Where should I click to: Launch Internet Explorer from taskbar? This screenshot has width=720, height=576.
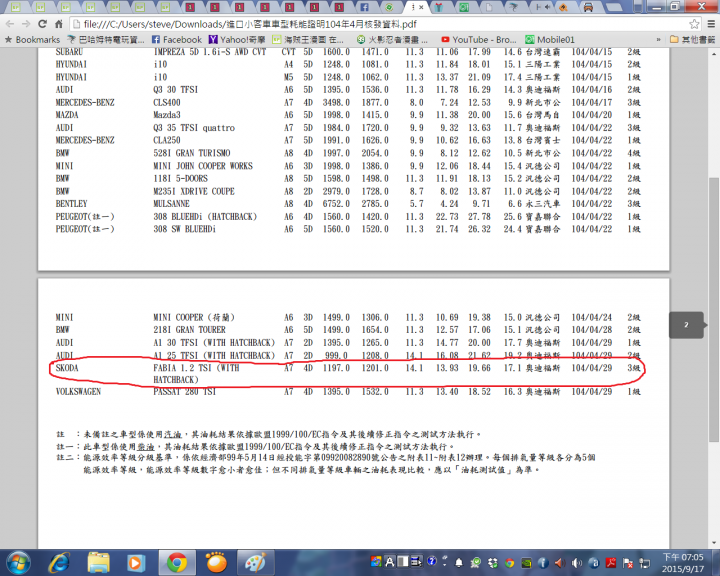pyautogui.click(x=59, y=563)
